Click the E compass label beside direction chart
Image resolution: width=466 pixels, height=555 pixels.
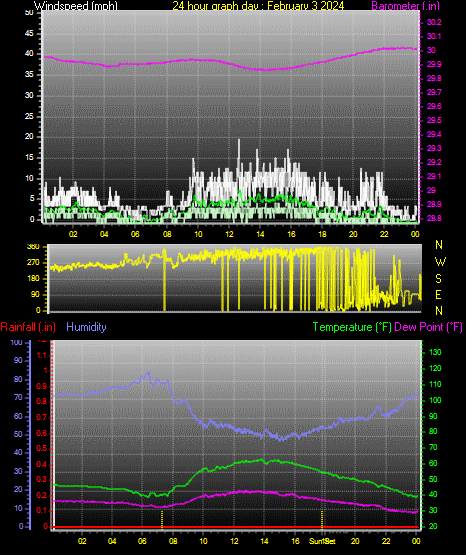coord(438,295)
